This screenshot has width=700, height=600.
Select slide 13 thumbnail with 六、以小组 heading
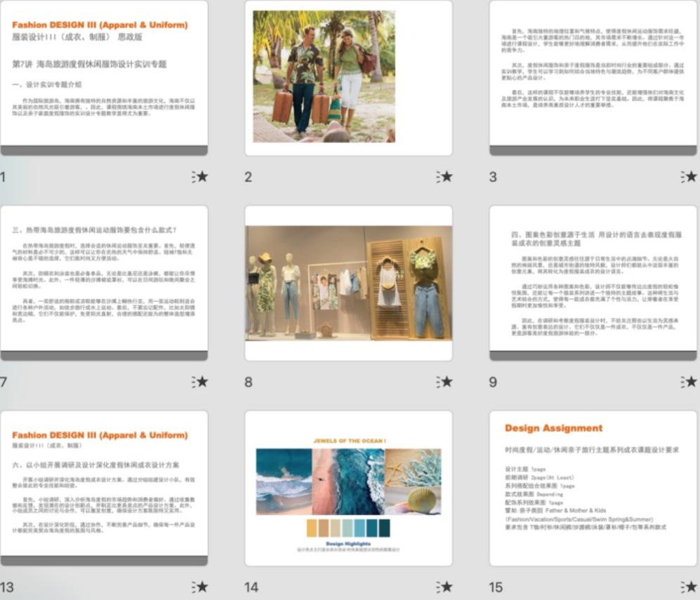pos(104,488)
